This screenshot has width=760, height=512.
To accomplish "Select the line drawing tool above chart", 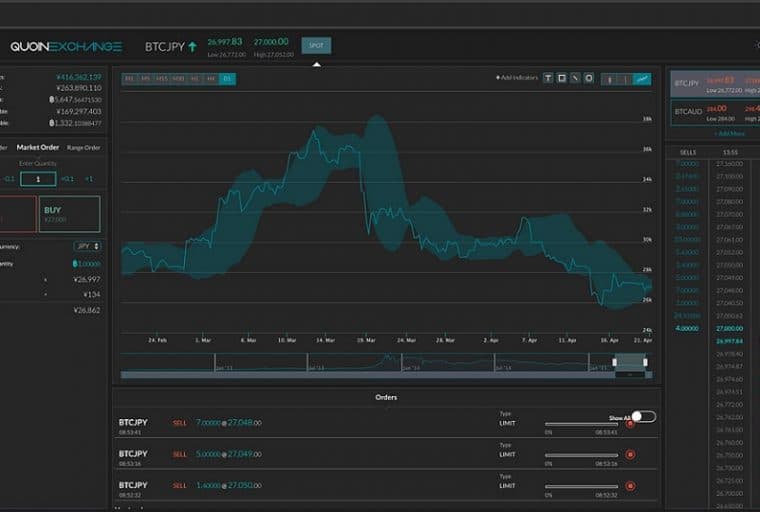I will (x=575, y=78).
